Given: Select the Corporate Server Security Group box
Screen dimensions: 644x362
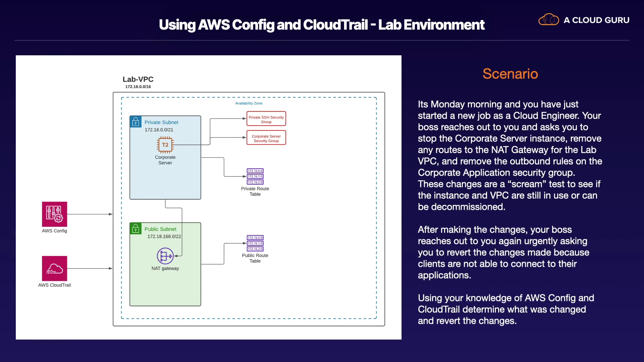Looking at the screenshot, I should 266,138.
